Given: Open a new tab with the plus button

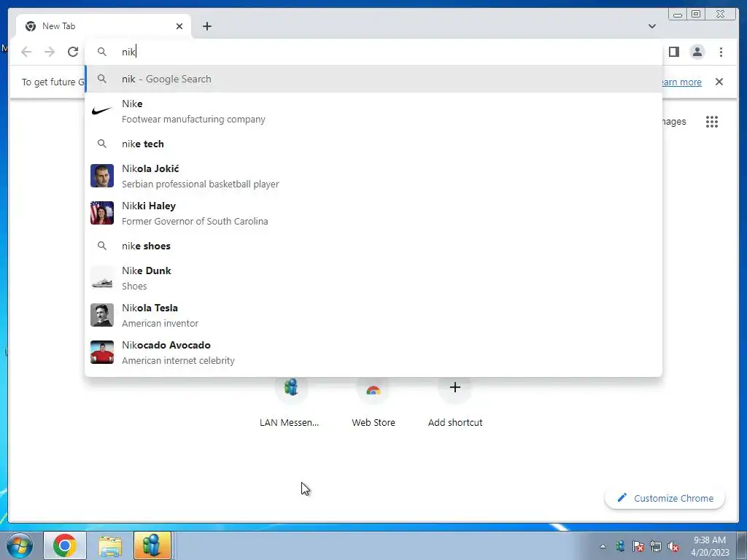Looking at the screenshot, I should pos(206,26).
